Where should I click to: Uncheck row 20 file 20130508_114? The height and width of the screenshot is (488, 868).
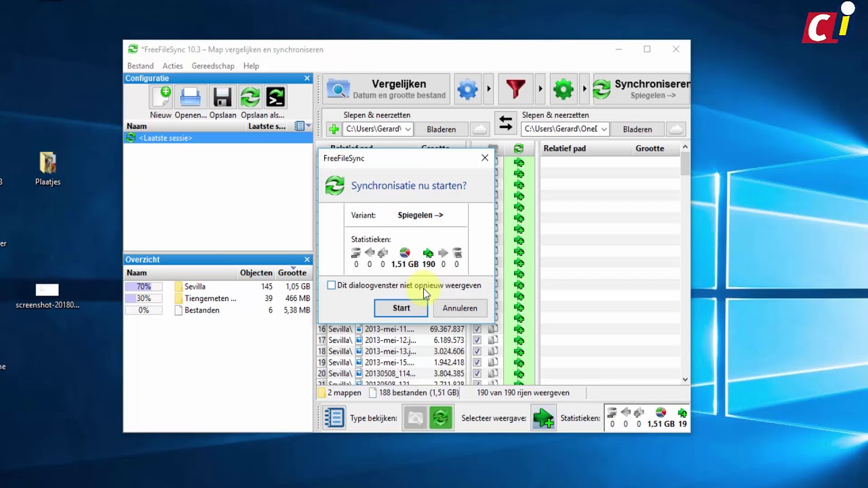point(477,373)
